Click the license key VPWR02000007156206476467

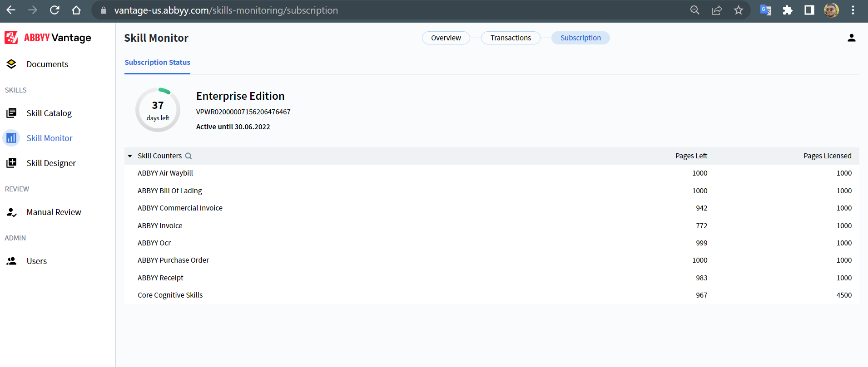pyautogui.click(x=243, y=112)
